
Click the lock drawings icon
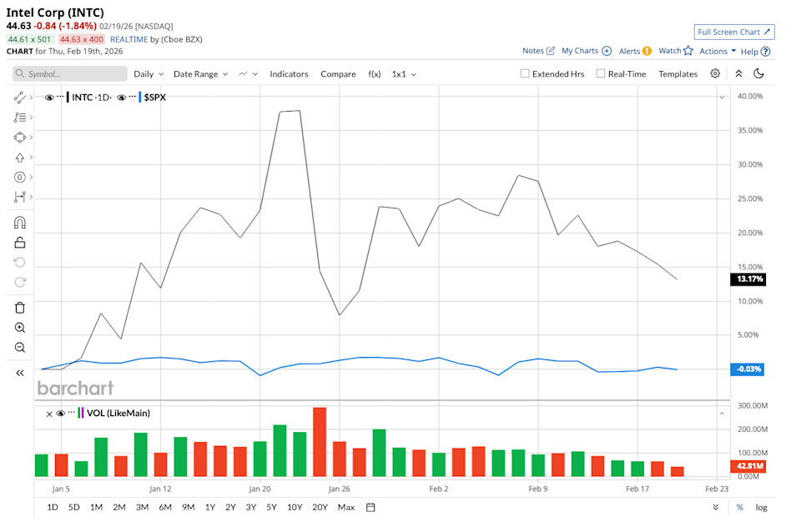point(20,243)
